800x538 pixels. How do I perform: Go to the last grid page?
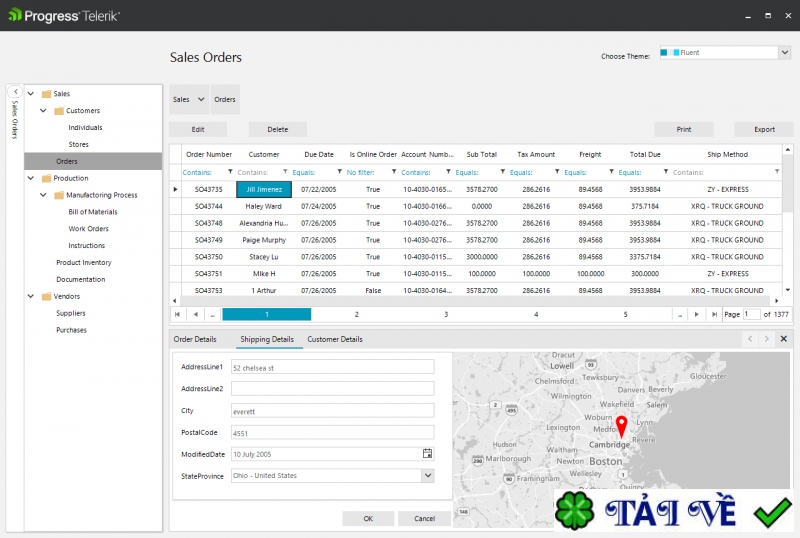pos(714,314)
